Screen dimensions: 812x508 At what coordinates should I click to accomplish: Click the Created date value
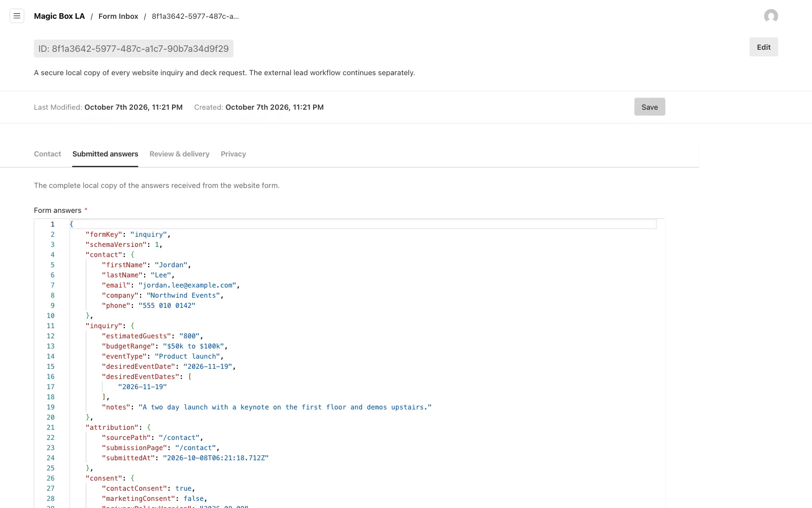[x=275, y=107]
